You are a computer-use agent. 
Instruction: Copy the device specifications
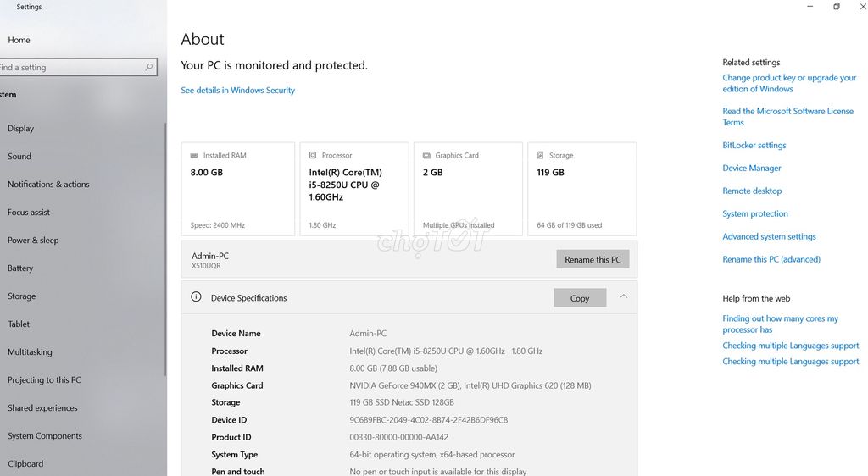[x=580, y=298]
